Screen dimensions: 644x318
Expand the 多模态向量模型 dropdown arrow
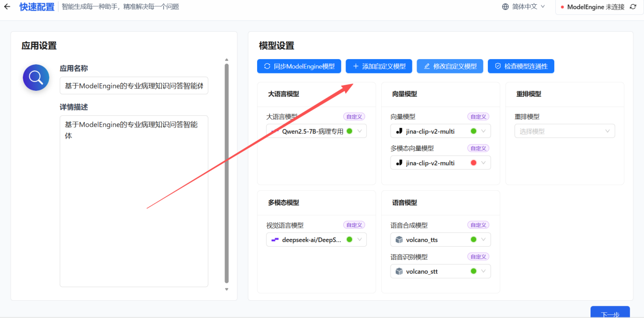pyautogui.click(x=484, y=163)
